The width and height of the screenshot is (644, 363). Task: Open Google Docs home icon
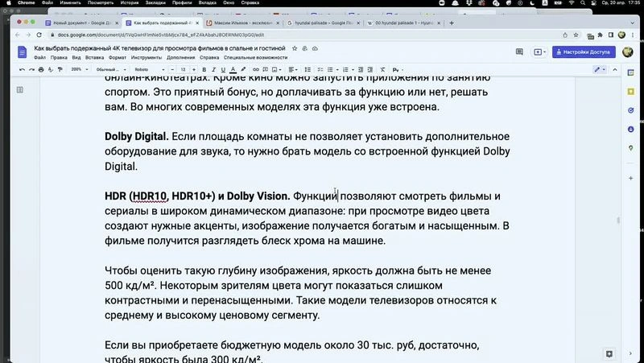click(x=23, y=52)
